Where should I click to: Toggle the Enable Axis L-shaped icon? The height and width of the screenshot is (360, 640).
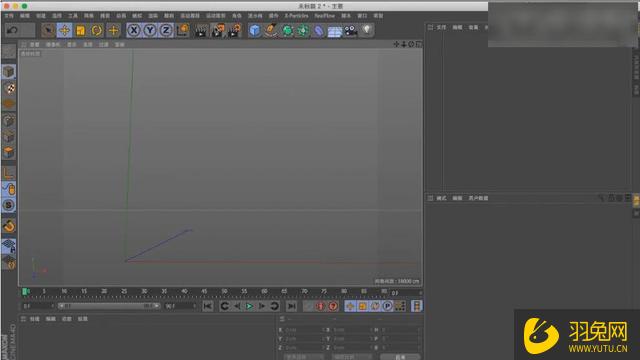click(9, 173)
